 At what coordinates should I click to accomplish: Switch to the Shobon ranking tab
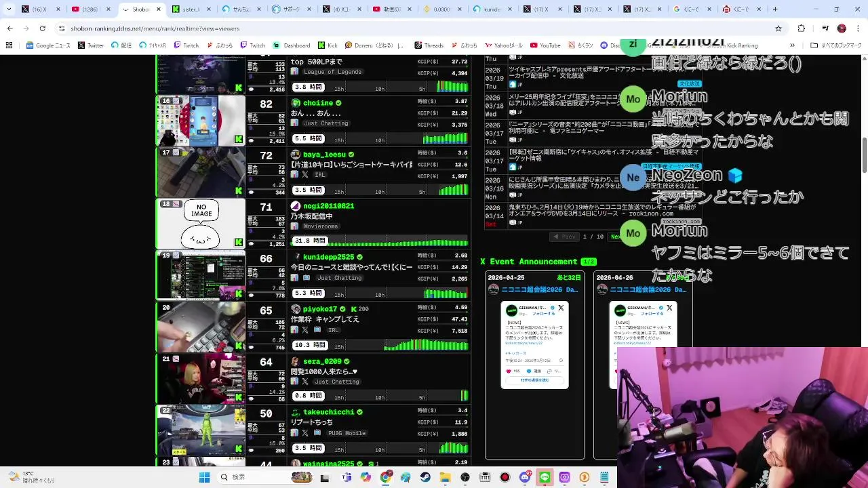[142, 9]
